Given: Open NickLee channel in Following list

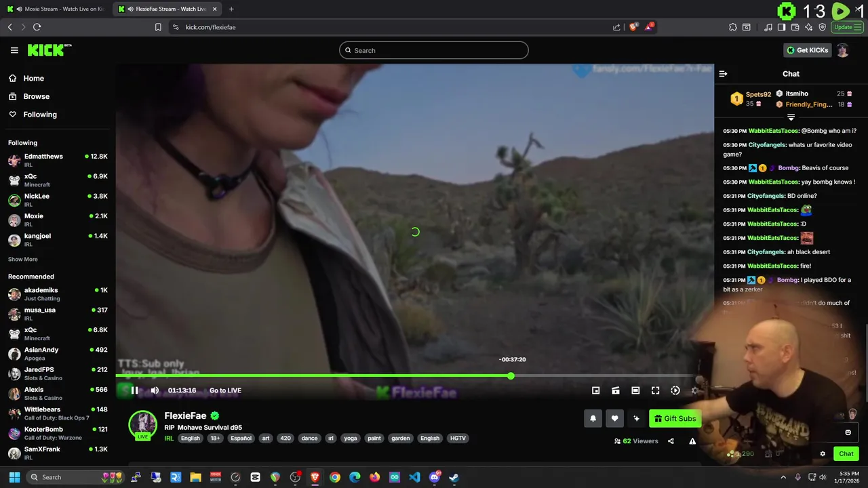Looking at the screenshot, I should (x=58, y=200).
